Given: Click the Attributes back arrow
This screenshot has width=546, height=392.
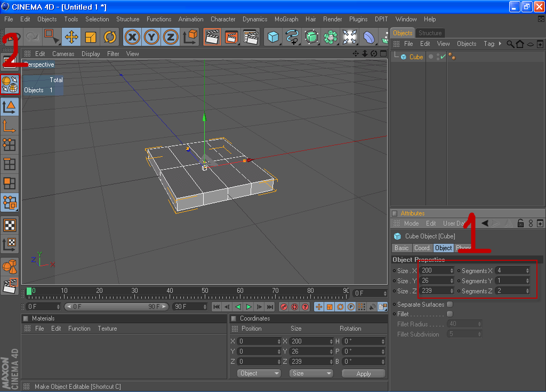Looking at the screenshot, I should click(485, 223).
